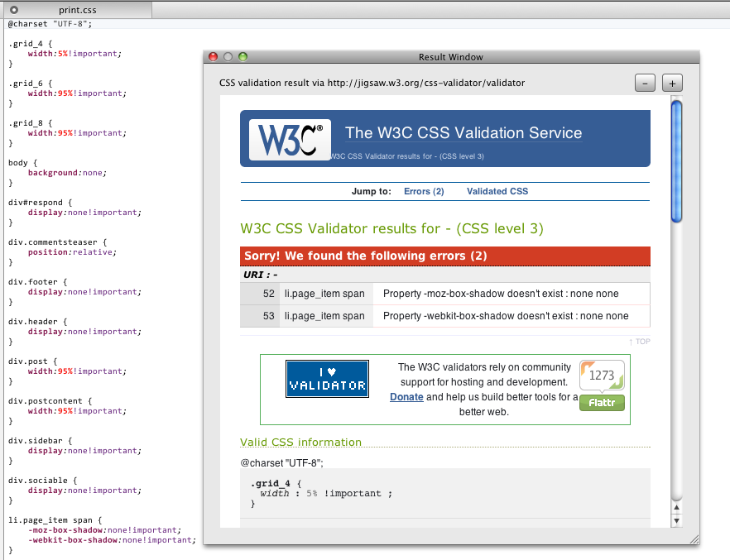The width and height of the screenshot is (730, 560).
Task: Click the minus zoom button in Result Window
Action: (645, 84)
